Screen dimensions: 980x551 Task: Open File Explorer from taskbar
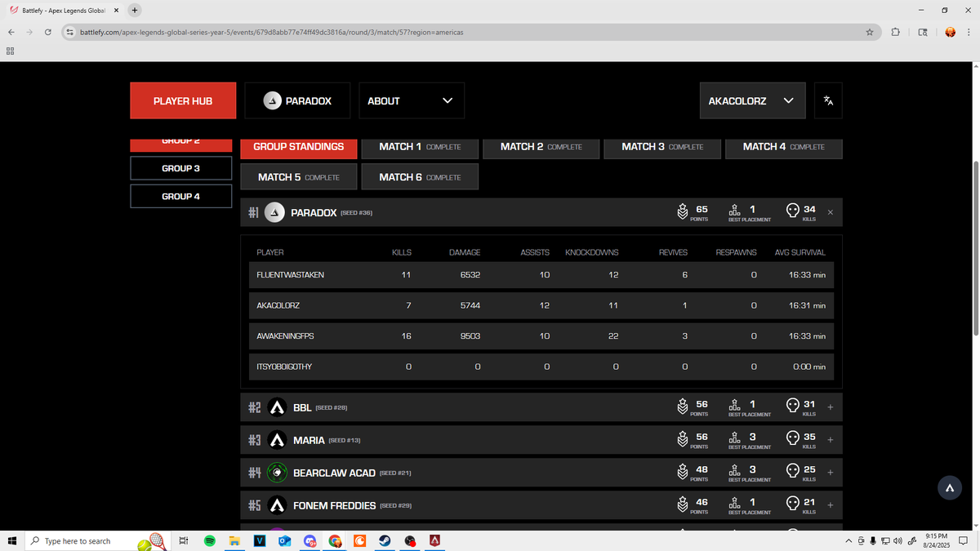coord(234,540)
